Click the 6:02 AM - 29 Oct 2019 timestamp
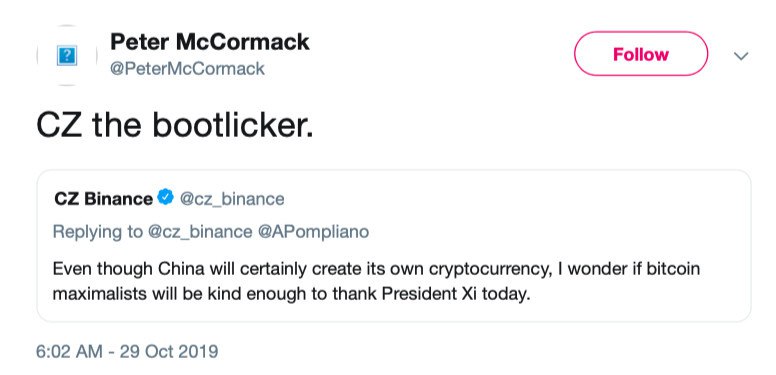The image size is (776, 375). (127, 351)
